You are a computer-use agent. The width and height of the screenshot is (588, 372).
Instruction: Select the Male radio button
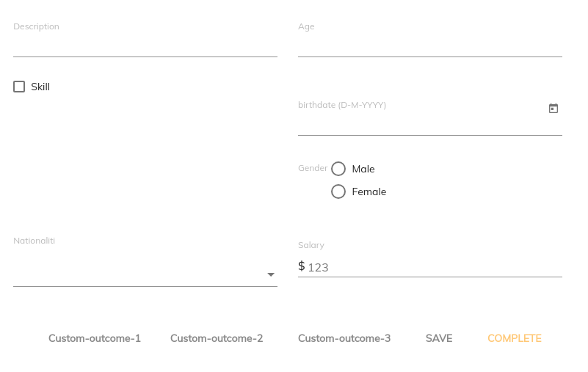tap(338, 169)
